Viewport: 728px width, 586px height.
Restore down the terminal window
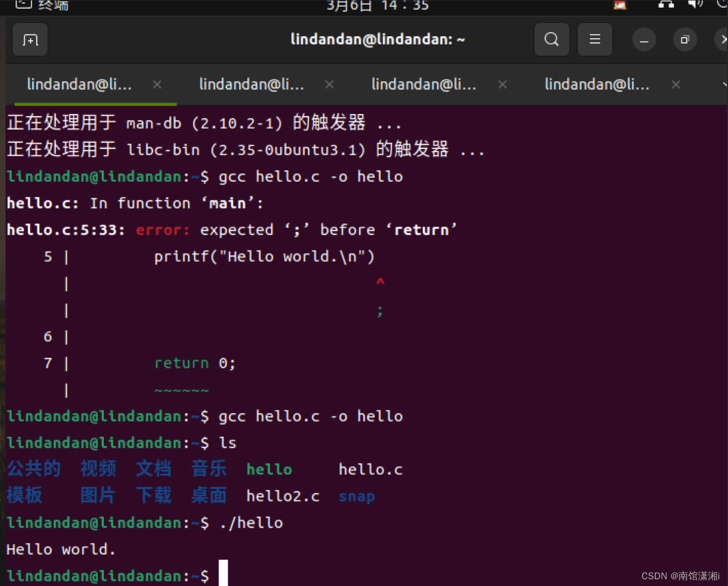pyautogui.click(x=685, y=40)
